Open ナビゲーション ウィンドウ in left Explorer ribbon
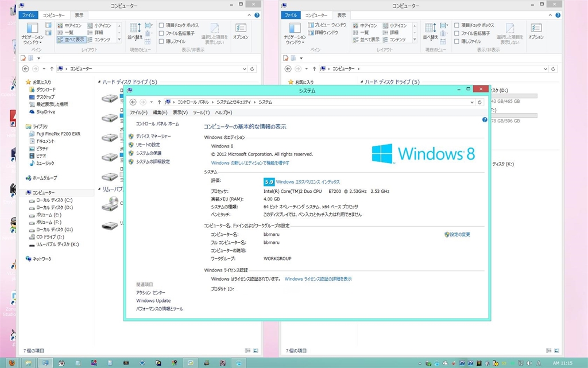Image resolution: width=588 pixels, height=368 pixels. click(32, 34)
